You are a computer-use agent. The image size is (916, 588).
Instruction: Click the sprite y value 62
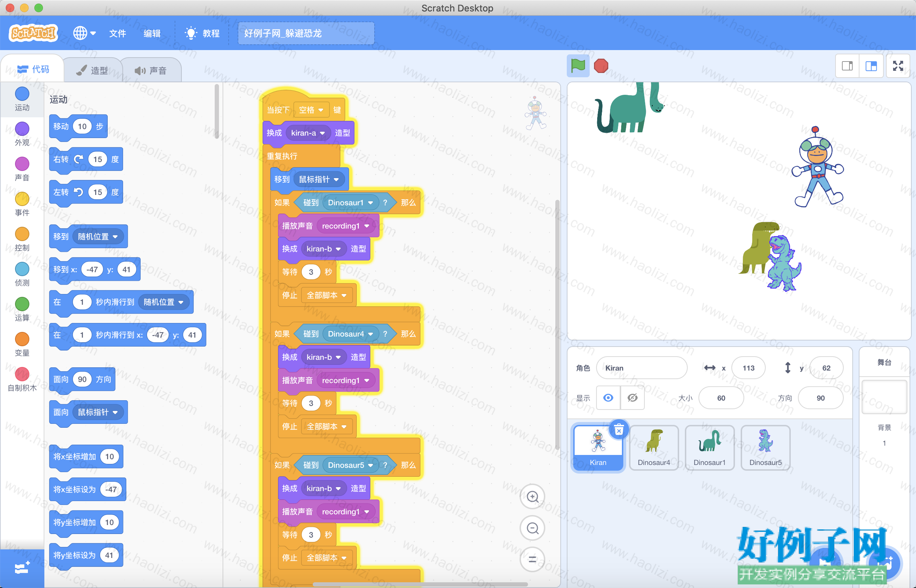coord(826,368)
